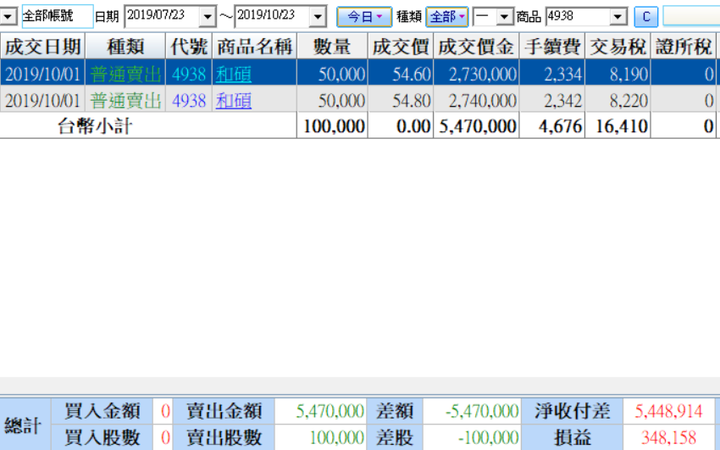Click code 4938 in the 2,334 fee row
This screenshot has height=450, width=720.
[x=189, y=74]
